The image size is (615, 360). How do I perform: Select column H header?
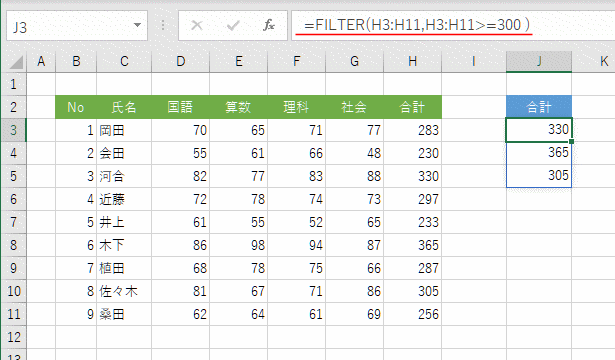click(x=413, y=62)
